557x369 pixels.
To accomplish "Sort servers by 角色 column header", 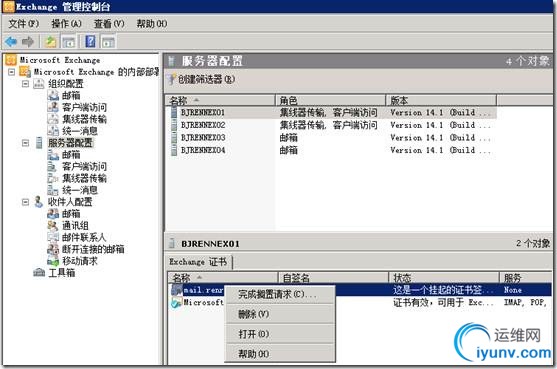I will point(330,101).
